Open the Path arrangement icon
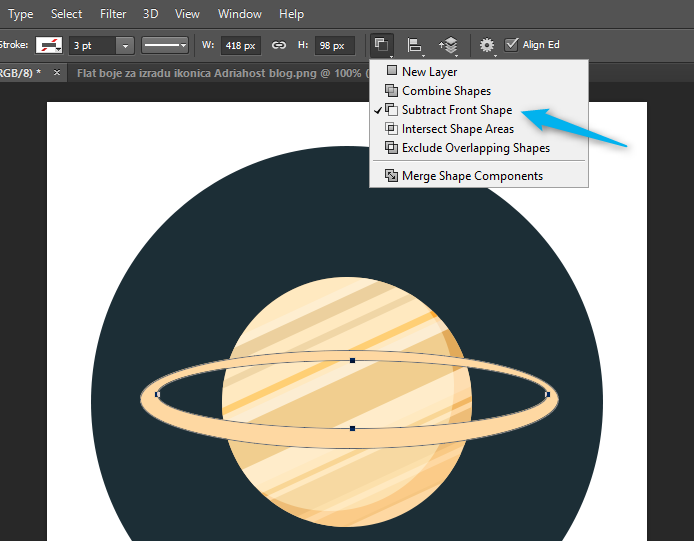 point(448,45)
